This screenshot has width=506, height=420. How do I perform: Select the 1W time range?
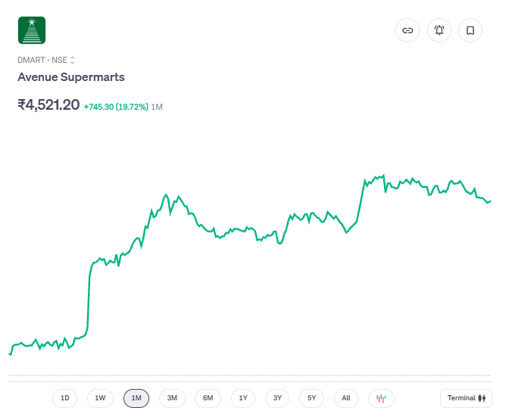(100, 398)
